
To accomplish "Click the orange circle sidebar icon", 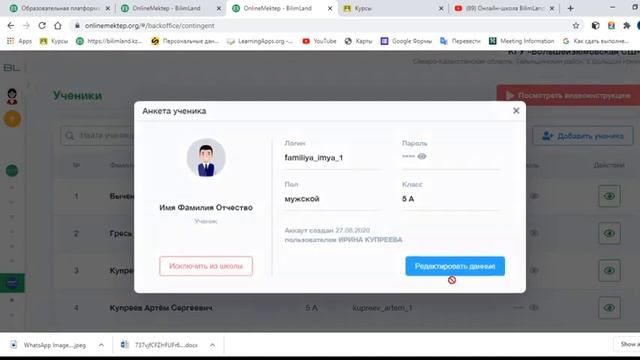I will [x=12, y=119].
